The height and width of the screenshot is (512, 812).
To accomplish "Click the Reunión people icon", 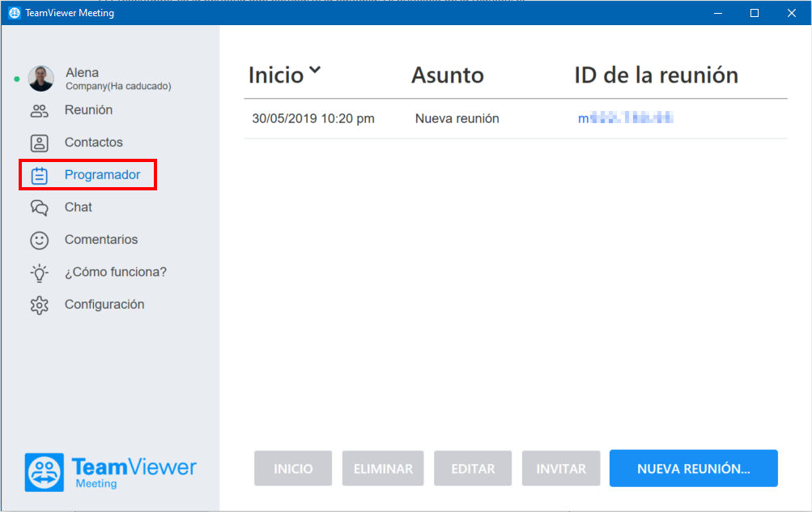I will coord(40,110).
